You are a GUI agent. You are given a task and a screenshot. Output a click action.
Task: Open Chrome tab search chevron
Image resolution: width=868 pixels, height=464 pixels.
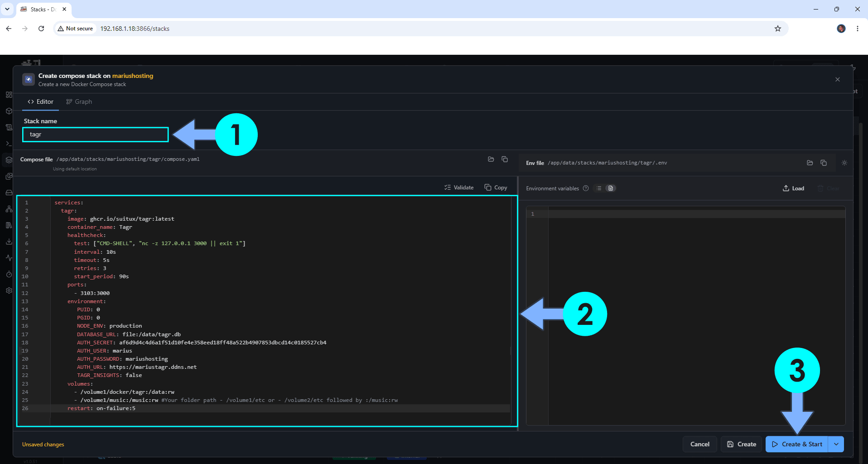pos(7,9)
